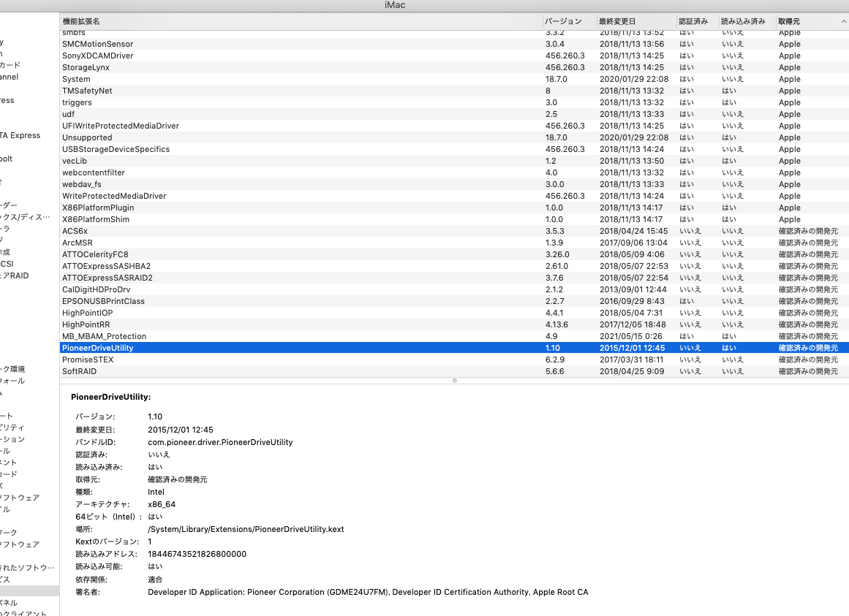The width and height of the screenshot is (849, 616).
Task: Click the iMac window title bar
Action: coord(424,5)
